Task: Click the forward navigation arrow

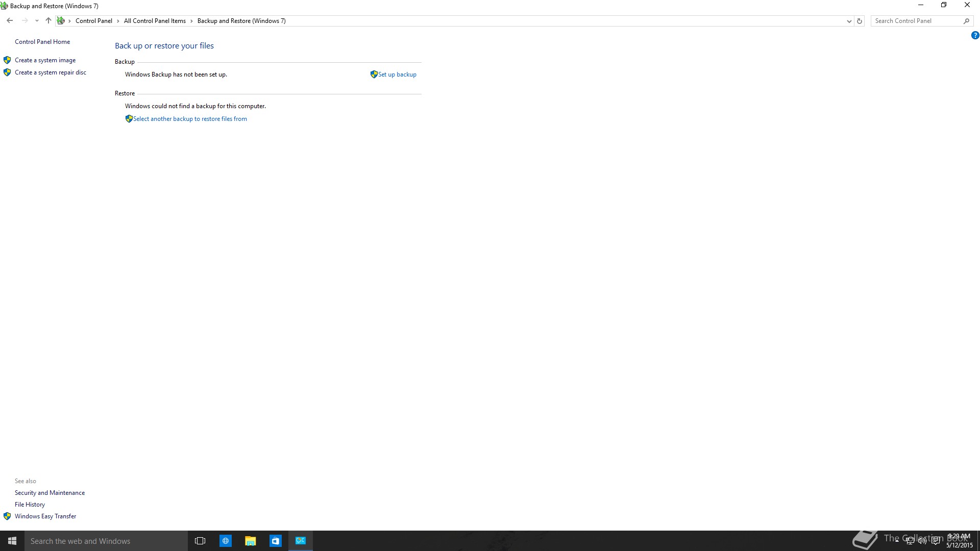Action: 24,21
